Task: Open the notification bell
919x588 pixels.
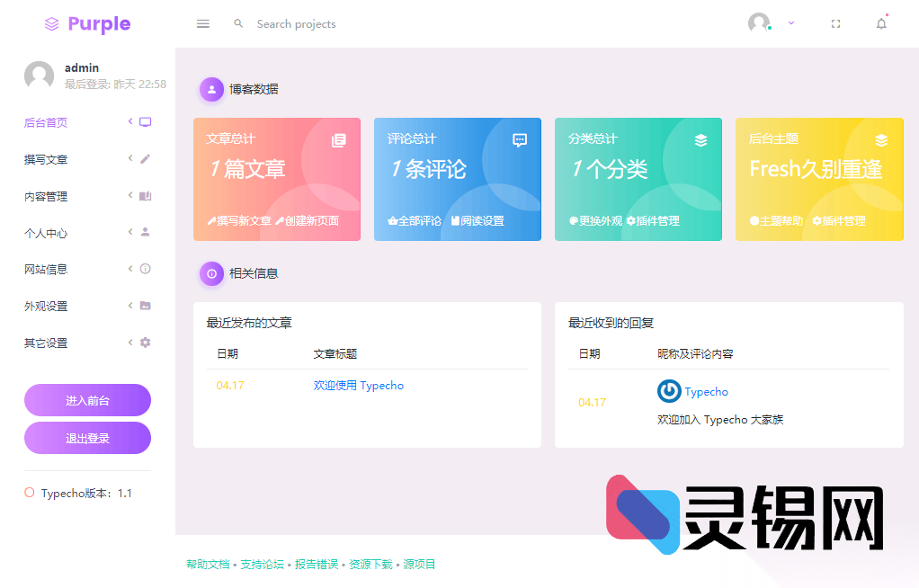Action: tap(881, 24)
